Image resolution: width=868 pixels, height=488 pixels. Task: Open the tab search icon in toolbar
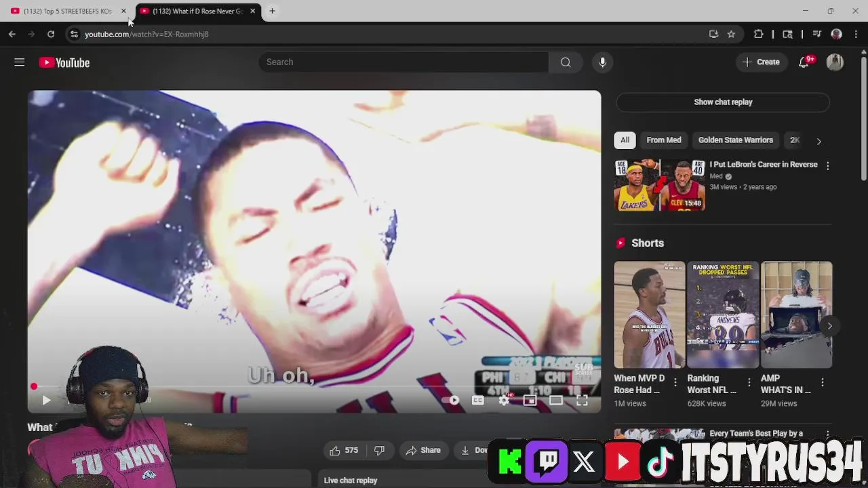[x=787, y=34]
